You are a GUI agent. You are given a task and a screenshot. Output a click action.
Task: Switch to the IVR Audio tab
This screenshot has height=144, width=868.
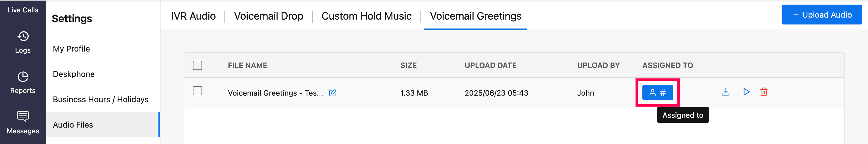(x=193, y=16)
